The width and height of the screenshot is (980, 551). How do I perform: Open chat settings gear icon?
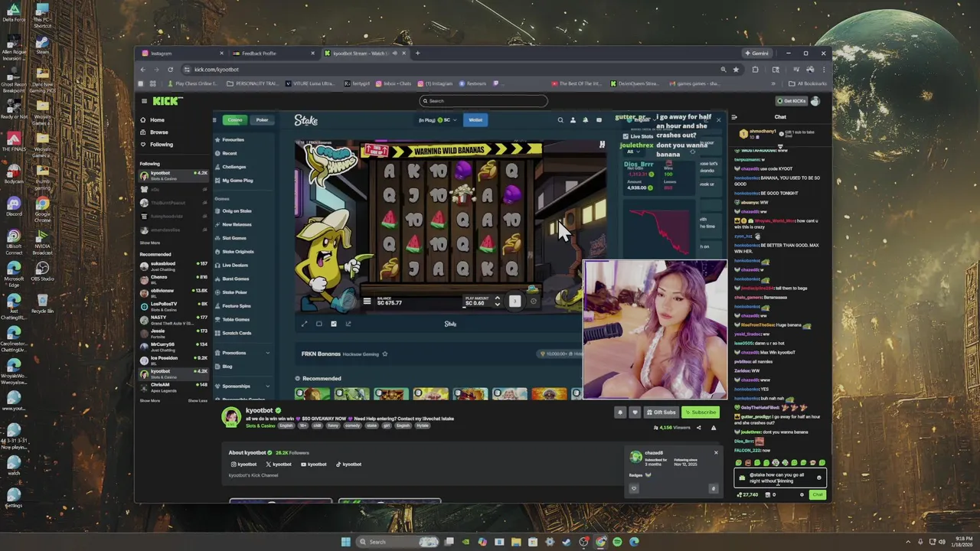point(802,495)
